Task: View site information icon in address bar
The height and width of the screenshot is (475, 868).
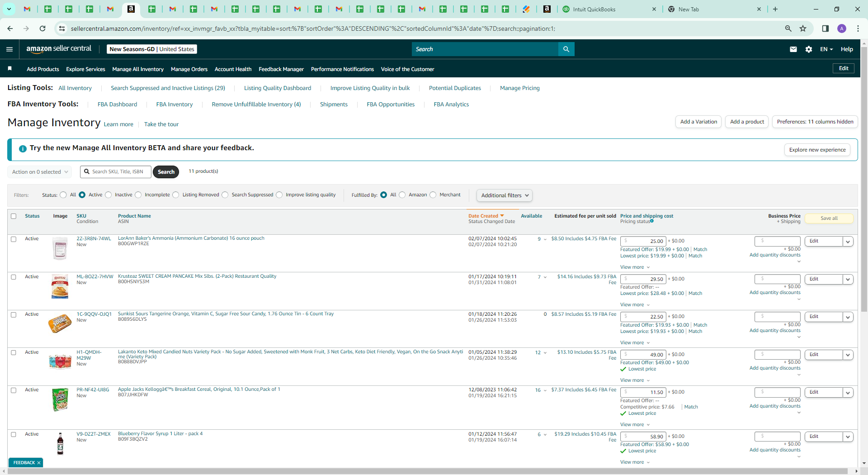Action: tap(62, 28)
